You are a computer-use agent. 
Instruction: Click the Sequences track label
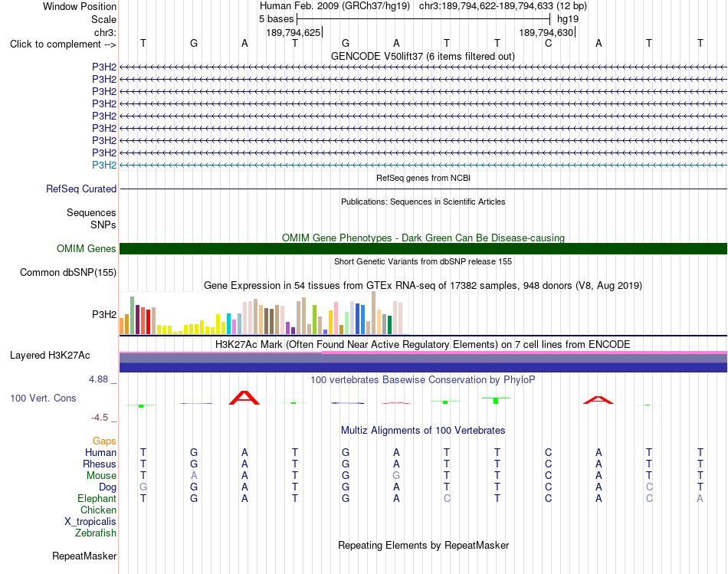(x=91, y=213)
